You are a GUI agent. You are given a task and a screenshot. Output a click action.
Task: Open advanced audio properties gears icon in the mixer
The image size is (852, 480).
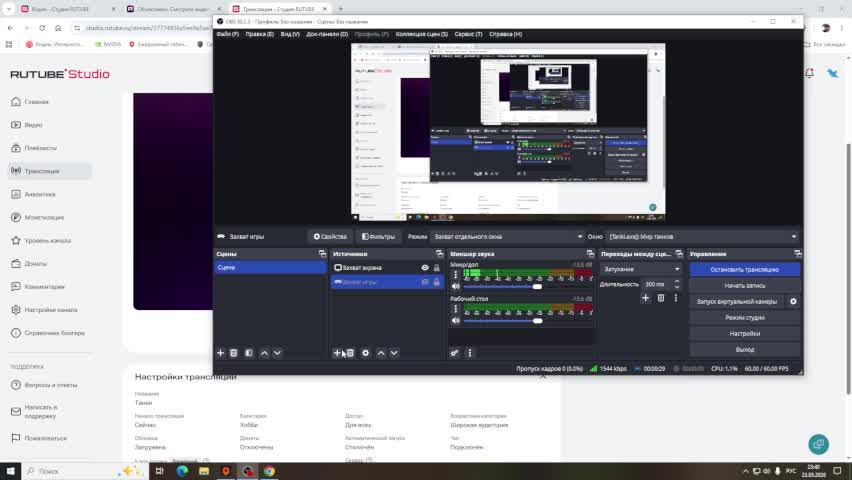[454, 353]
